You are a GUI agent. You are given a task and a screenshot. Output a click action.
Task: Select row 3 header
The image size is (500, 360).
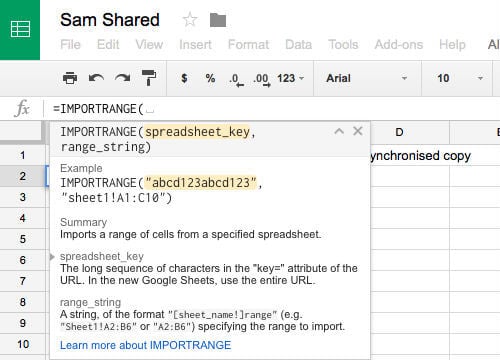22,197
